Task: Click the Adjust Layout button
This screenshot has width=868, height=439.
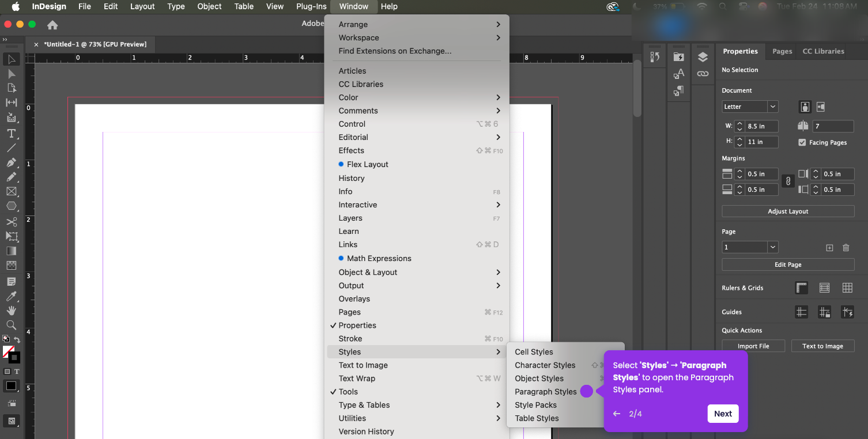Action: click(x=788, y=211)
